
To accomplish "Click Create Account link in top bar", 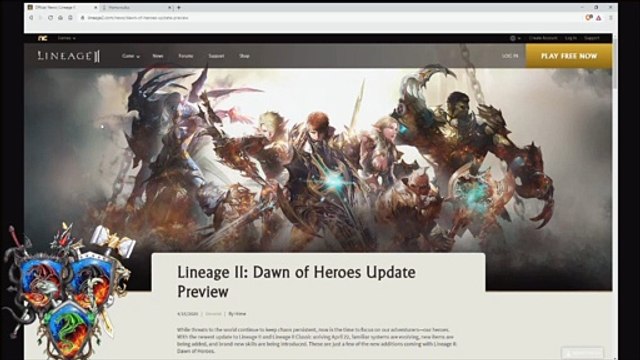I will click(x=543, y=38).
